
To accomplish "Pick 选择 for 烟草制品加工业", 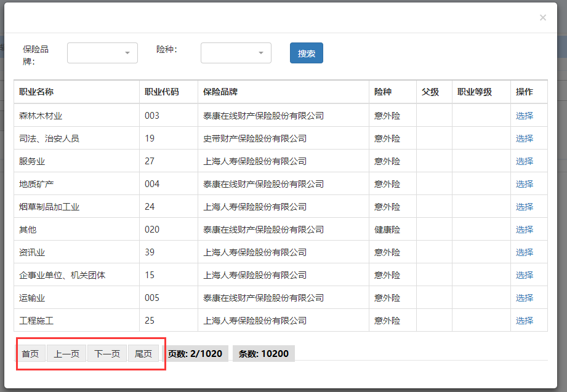I will pyautogui.click(x=525, y=207).
